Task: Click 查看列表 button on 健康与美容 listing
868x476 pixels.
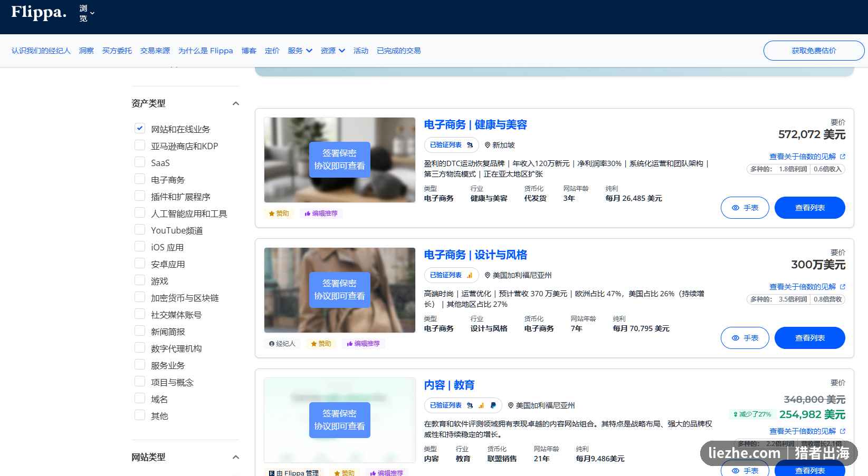Action: pos(809,208)
